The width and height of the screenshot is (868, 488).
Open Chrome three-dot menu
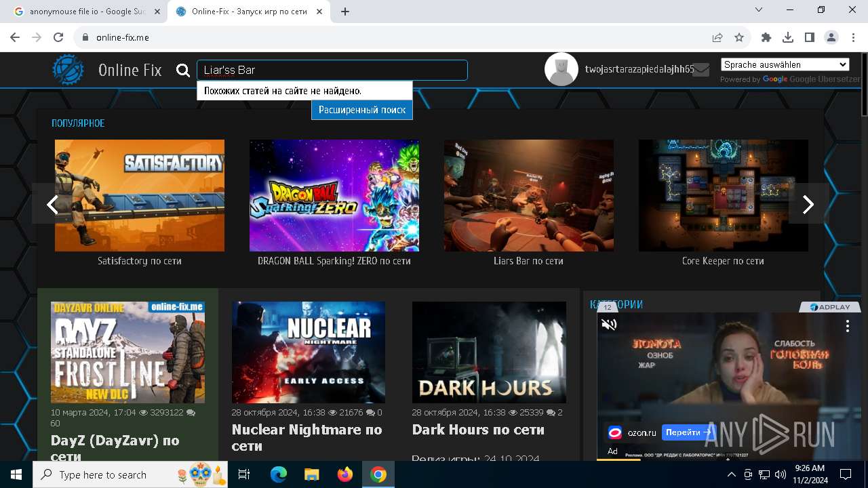coord(852,38)
